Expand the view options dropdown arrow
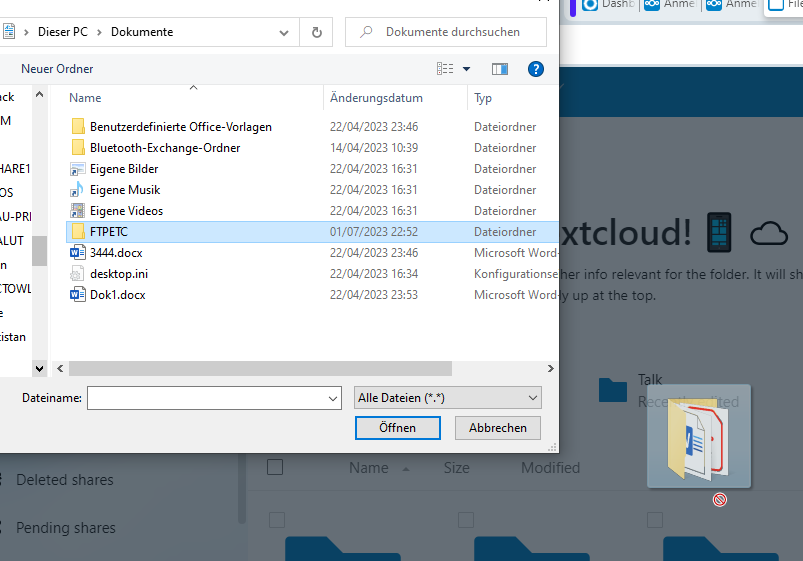Viewport: 803px width, 561px height. 466,69
